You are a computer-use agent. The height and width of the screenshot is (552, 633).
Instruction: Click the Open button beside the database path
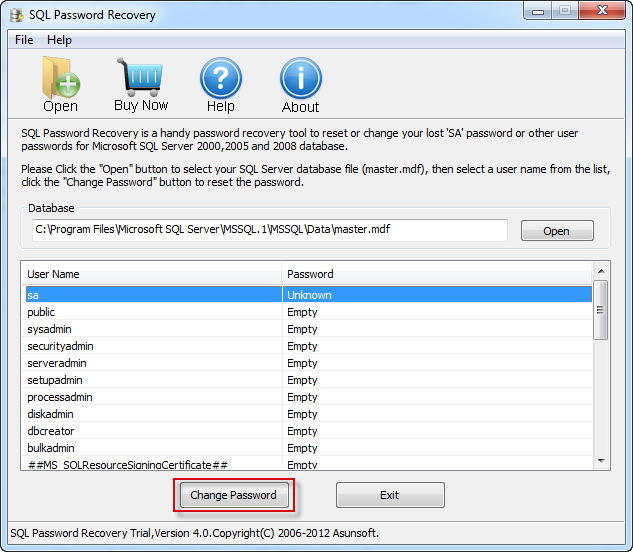[x=557, y=231]
